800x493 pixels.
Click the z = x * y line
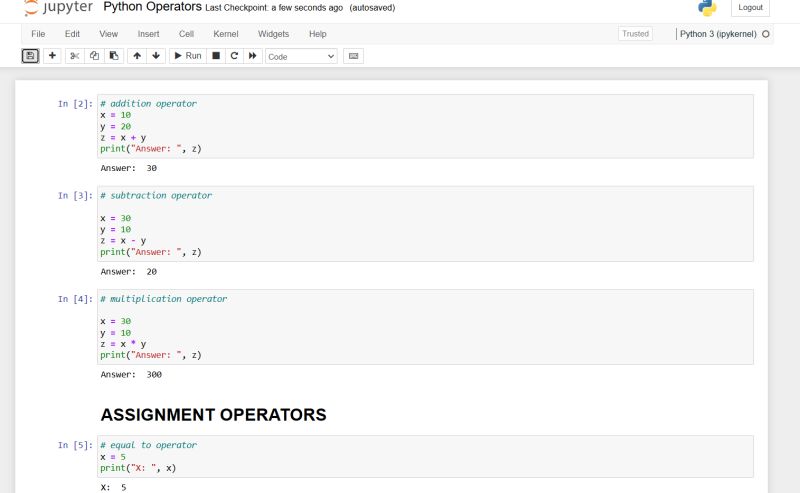(123, 344)
